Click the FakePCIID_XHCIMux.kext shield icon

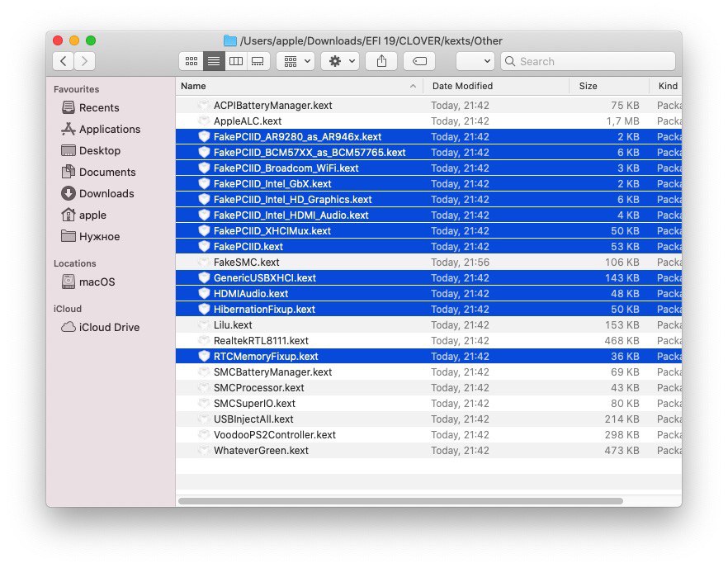point(204,231)
